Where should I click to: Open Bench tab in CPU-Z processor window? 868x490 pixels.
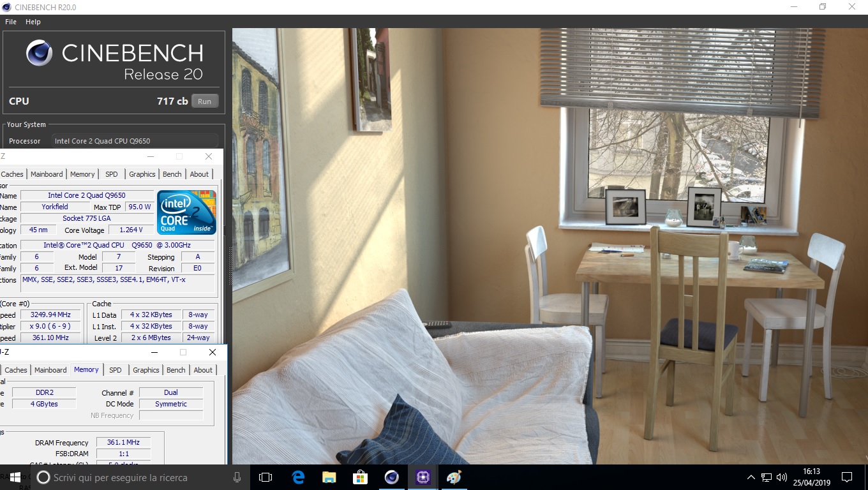pyautogui.click(x=172, y=174)
